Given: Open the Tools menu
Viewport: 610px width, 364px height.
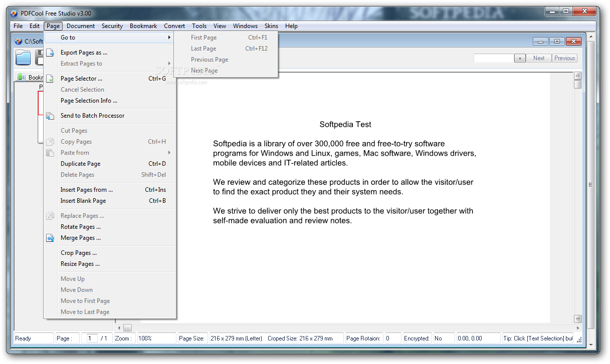Looking at the screenshot, I should [x=199, y=26].
